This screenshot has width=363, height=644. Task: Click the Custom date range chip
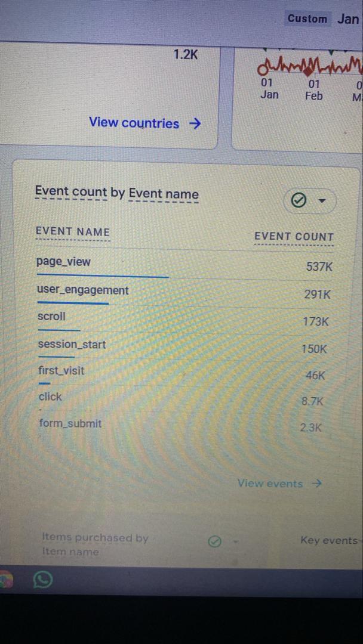(x=307, y=18)
